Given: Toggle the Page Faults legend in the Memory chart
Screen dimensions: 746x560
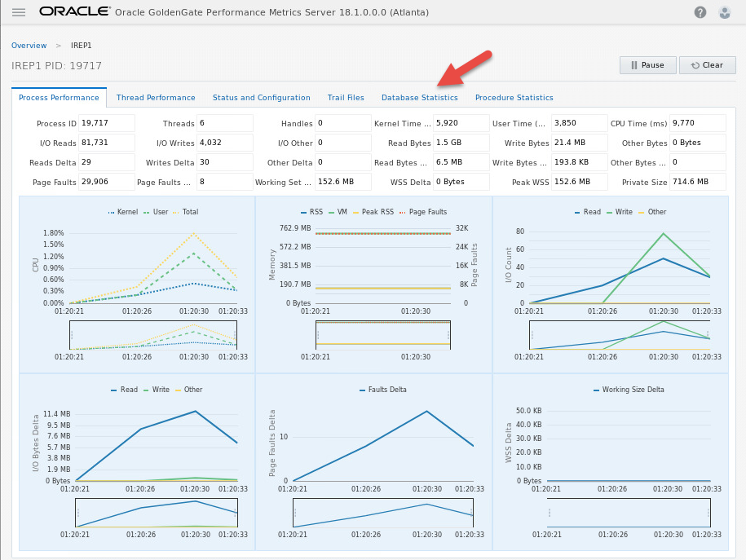Looking at the screenshot, I should (423, 212).
